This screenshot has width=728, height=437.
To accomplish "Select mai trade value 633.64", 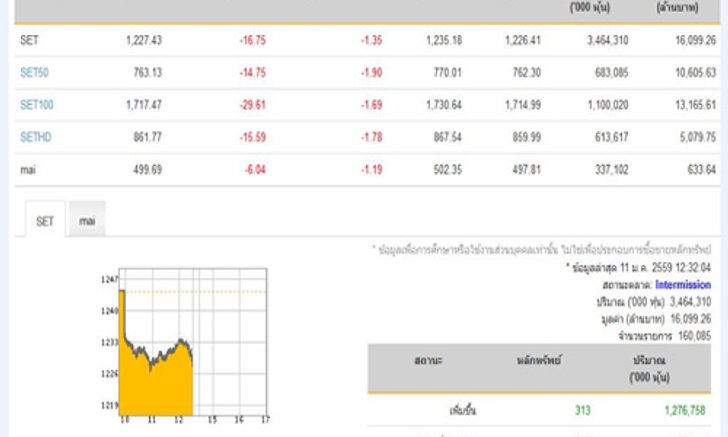I will point(702,170).
